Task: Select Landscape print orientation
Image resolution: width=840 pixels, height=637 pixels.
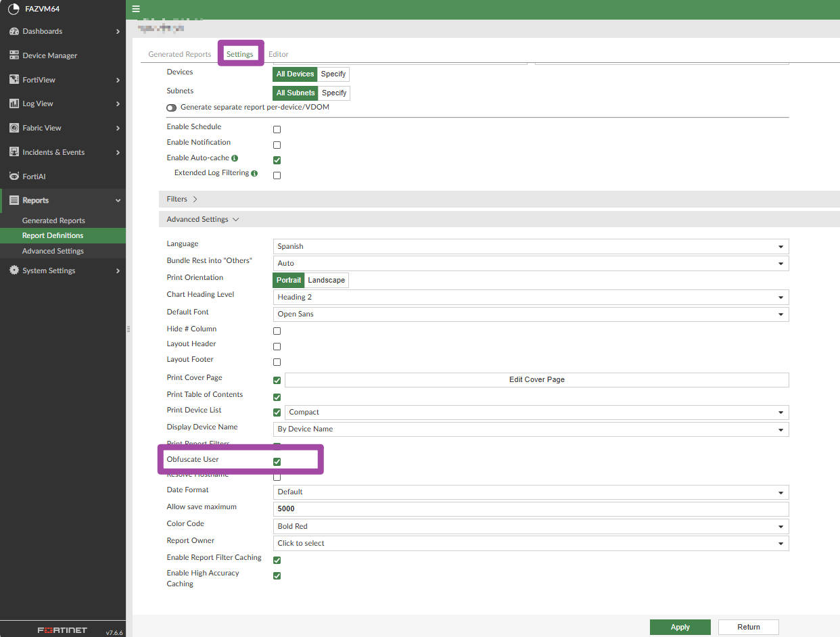Action: point(327,280)
